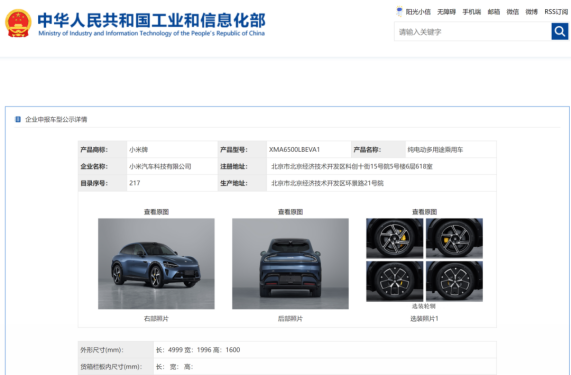Image resolution: width=571 pixels, height=375 pixels.
Task: Click the product model XMA6500LBEVA1 cell
Action: coord(309,150)
